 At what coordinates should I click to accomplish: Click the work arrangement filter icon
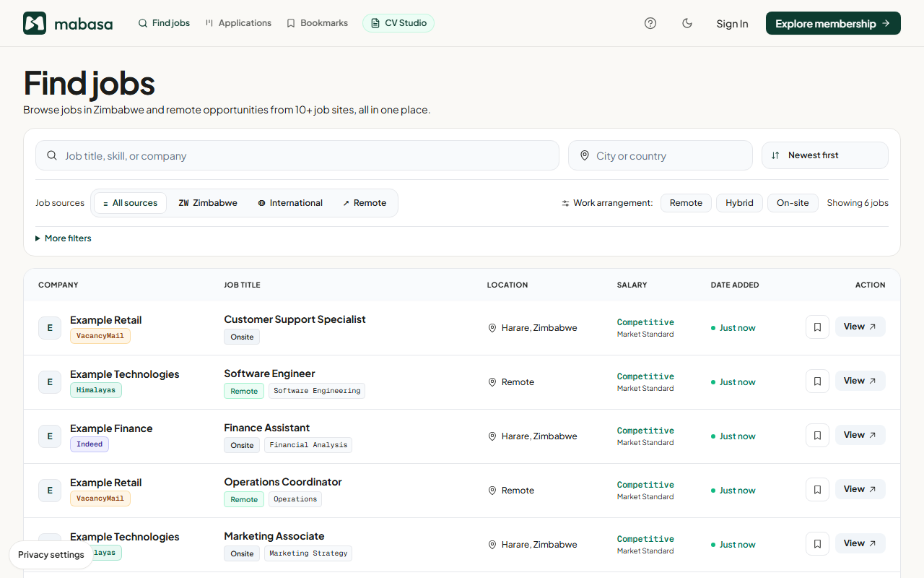tap(566, 203)
